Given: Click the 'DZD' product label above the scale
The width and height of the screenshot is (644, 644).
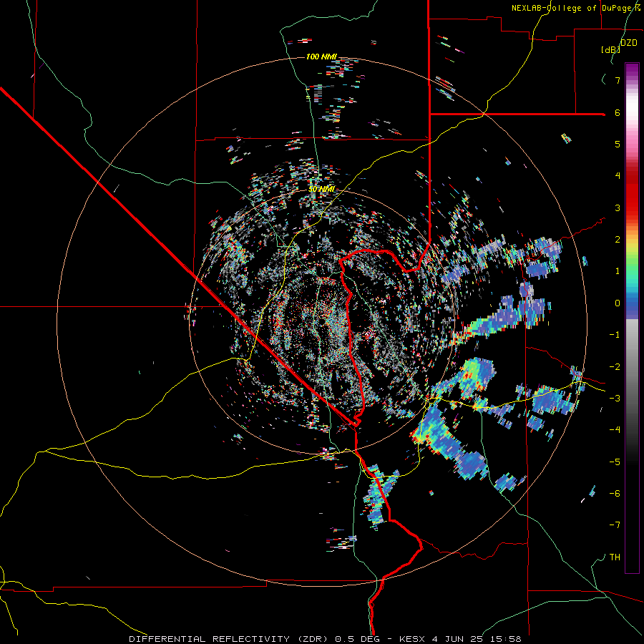Looking at the screenshot, I should click(x=629, y=43).
